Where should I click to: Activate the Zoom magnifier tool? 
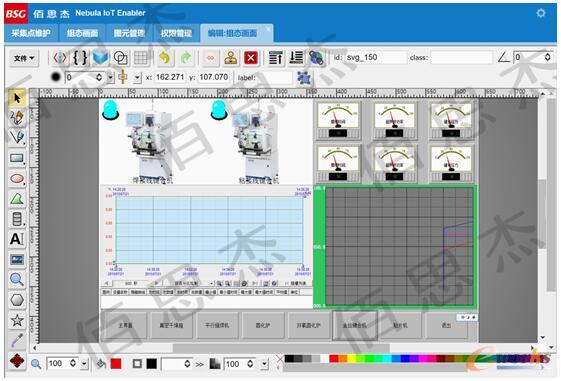pos(17,279)
